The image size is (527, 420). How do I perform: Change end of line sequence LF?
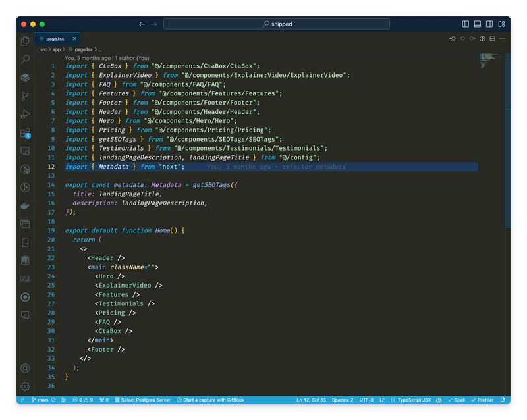[382, 400]
